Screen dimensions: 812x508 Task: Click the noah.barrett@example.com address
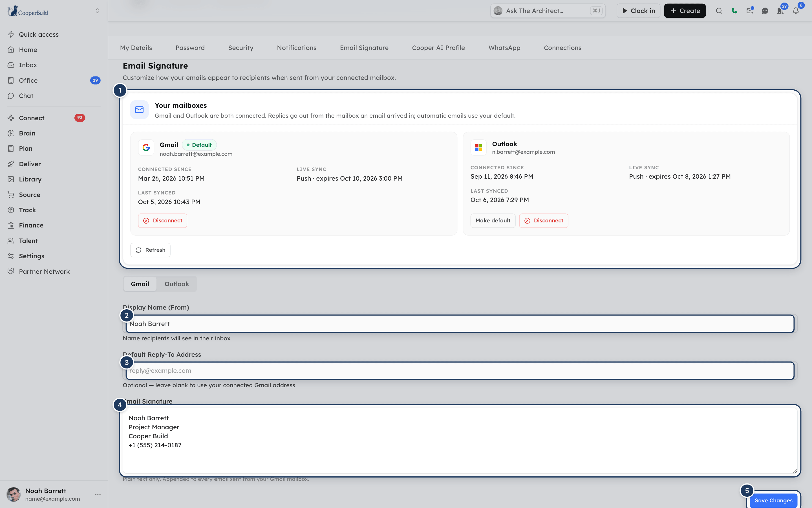(x=196, y=154)
